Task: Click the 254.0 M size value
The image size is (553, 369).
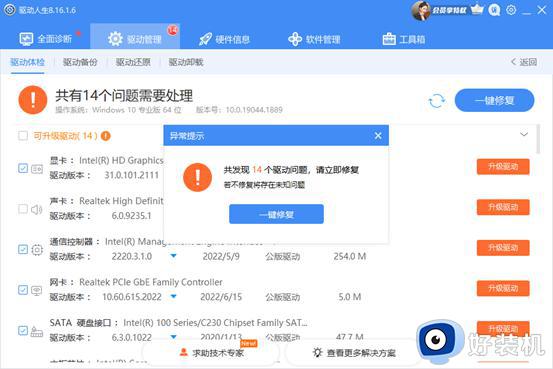Action: 350,256
